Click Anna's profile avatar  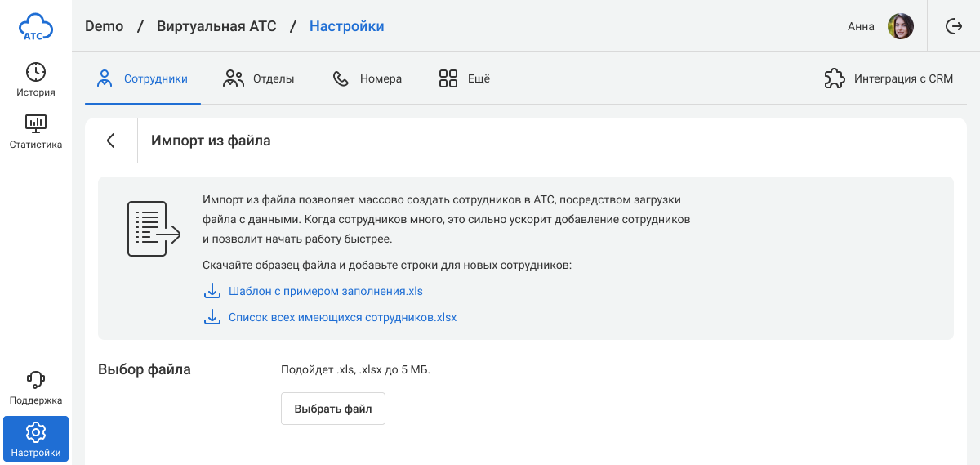(x=900, y=26)
